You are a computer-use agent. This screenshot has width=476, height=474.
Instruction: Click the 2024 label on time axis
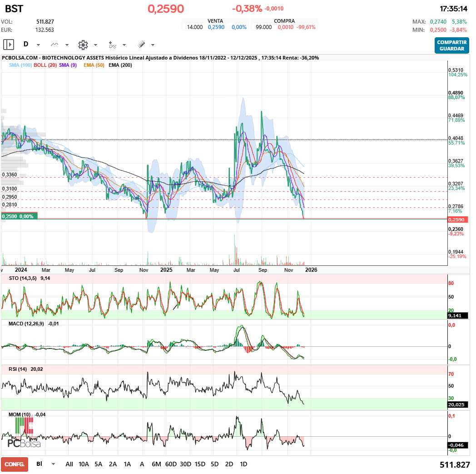(21, 269)
